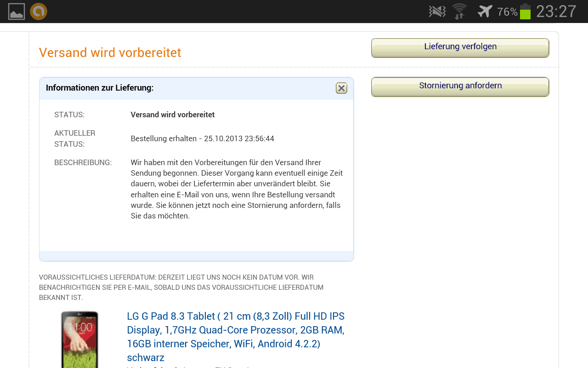Select the bold status value Versand wird vorbereitet

pos(173,115)
